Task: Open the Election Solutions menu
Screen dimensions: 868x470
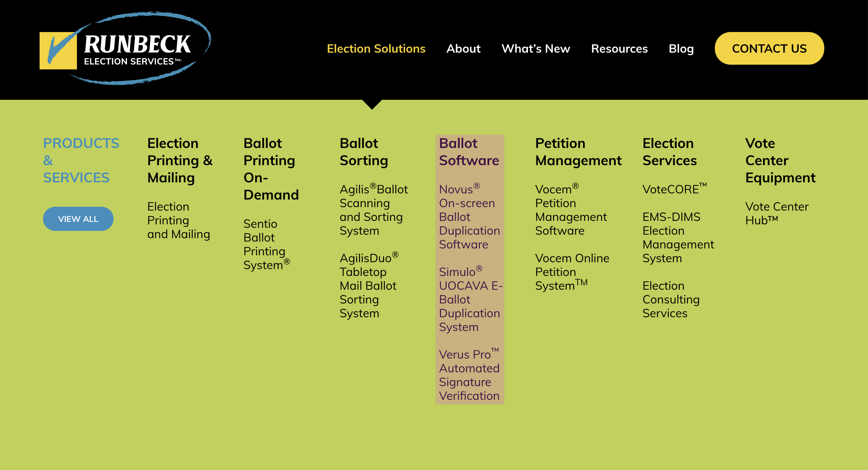Action: pyautogui.click(x=376, y=49)
